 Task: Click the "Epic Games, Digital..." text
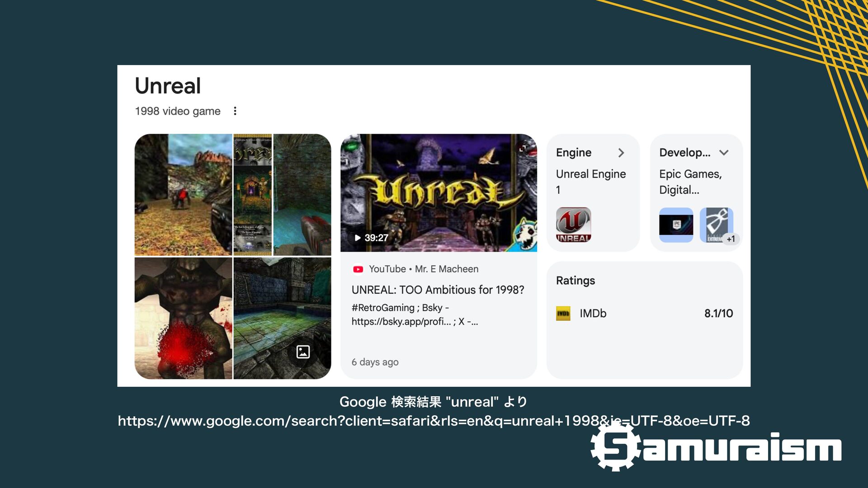690,182
